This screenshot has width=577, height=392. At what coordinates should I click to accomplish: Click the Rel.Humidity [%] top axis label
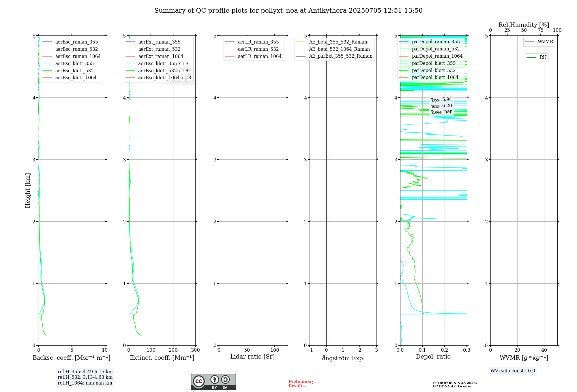tap(524, 25)
